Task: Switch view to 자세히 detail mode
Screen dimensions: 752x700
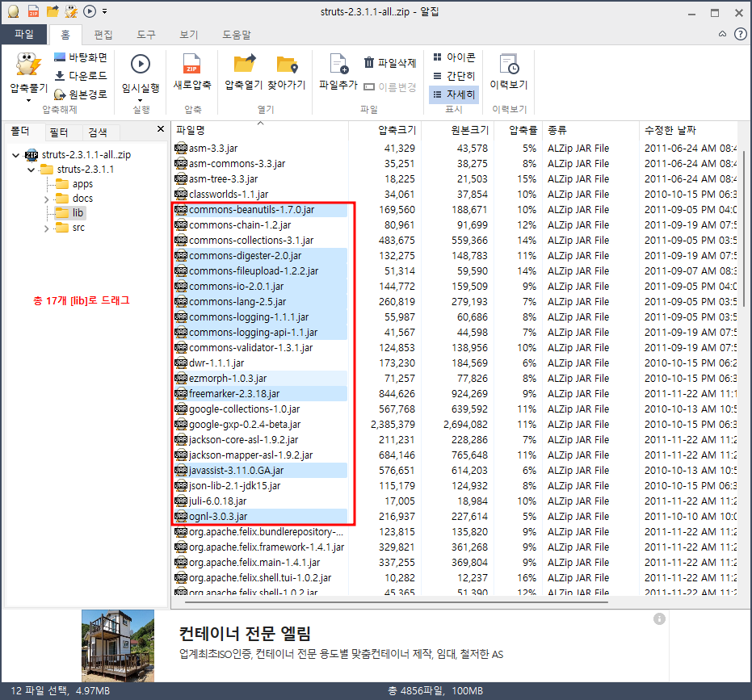Action: click(454, 94)
